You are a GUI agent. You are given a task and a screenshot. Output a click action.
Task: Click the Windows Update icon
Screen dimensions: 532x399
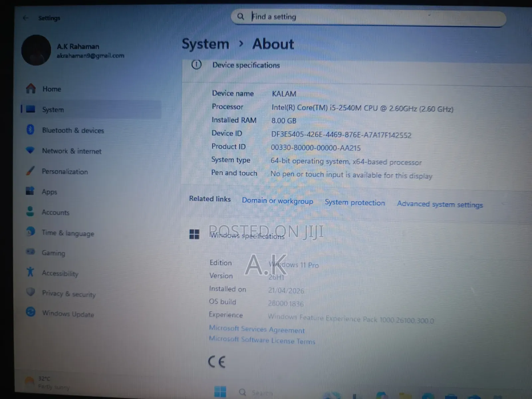coord(31,312)
